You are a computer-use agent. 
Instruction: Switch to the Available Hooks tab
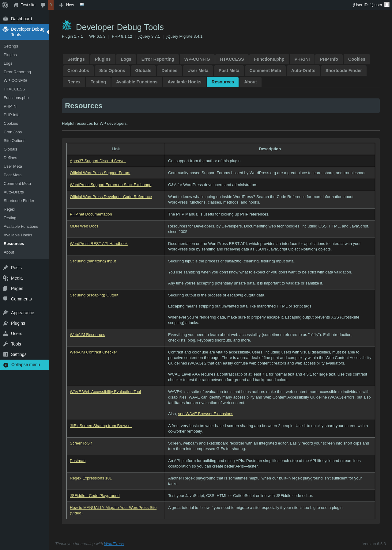click(184, 82)
